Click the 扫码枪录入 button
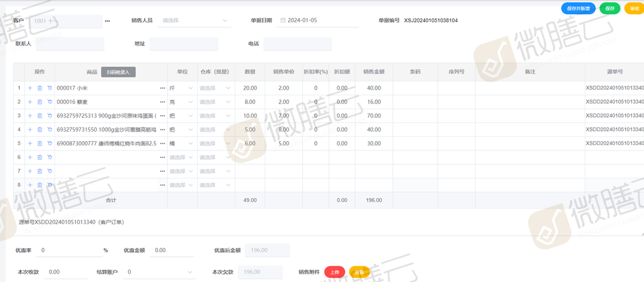This screenshot has height=282, width=644. tap(118, 72)
